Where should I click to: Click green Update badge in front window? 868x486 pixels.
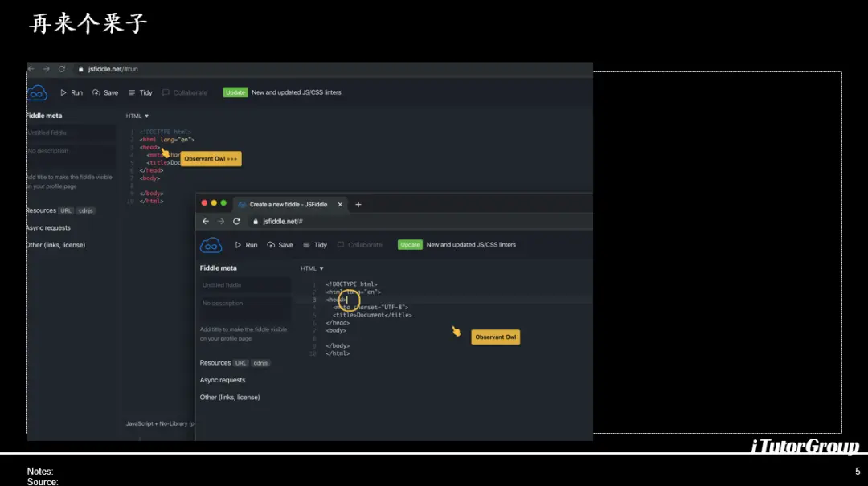(410, 245)
